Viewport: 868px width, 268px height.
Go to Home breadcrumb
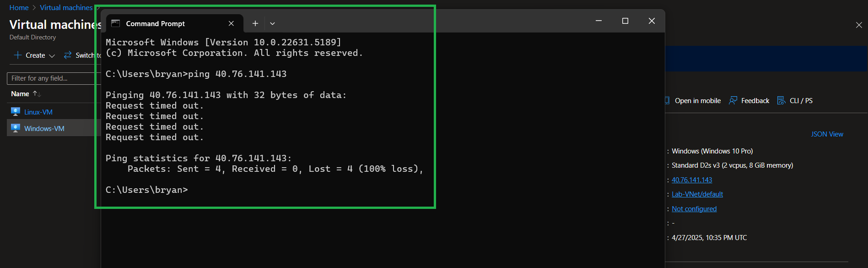pyautogui.click(x=19, y=8)
